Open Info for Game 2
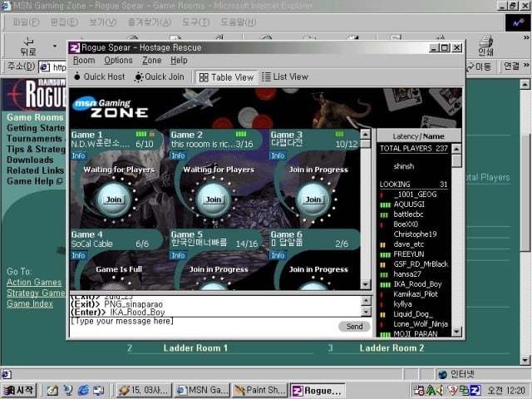The height and width of the screenshot is (399, 532). (178, 155)
